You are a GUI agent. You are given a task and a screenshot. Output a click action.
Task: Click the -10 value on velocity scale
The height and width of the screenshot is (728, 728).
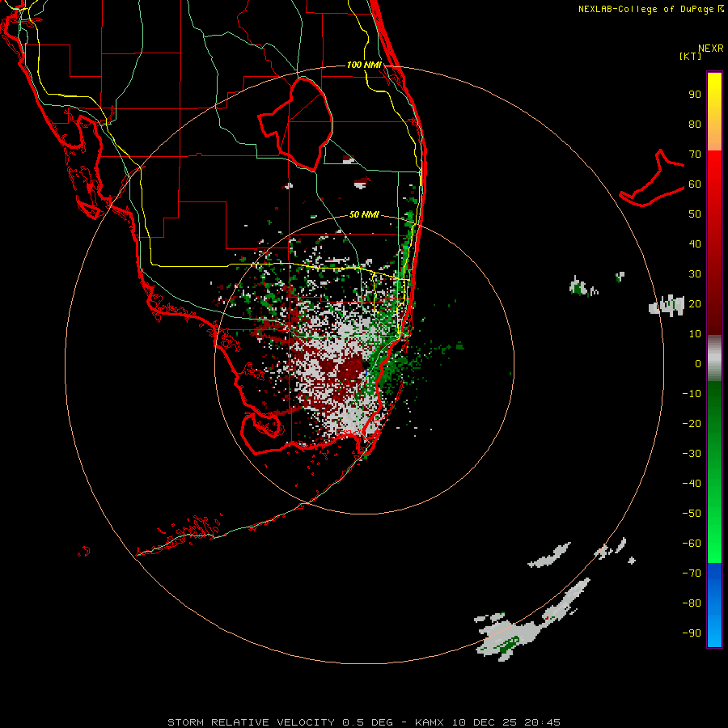tap(692, 394)
